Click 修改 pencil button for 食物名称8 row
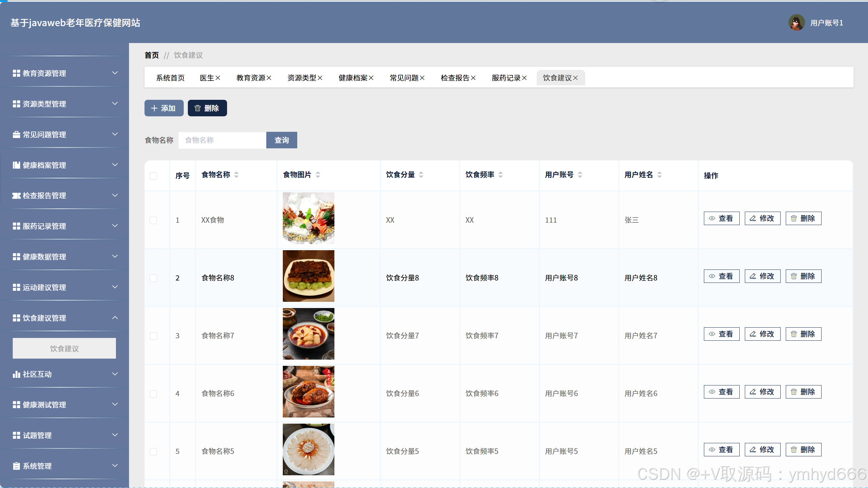This screenshot has height=488, width=868. point(762,276)
